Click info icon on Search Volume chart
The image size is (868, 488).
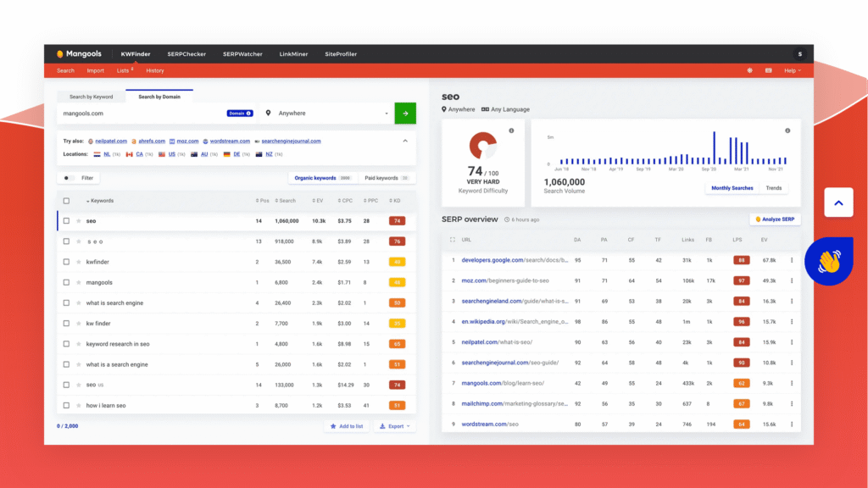tap(787, 130)
